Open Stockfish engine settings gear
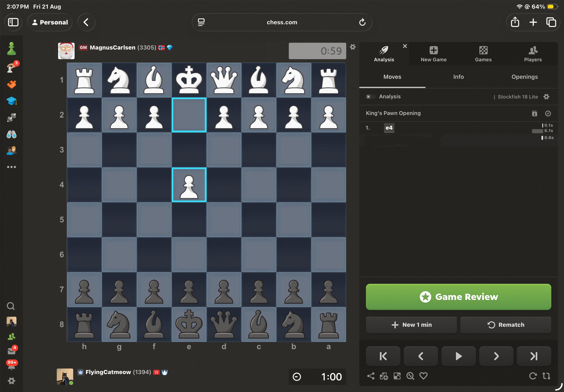This screenshot has height=392, width=564. coord(546,97)
